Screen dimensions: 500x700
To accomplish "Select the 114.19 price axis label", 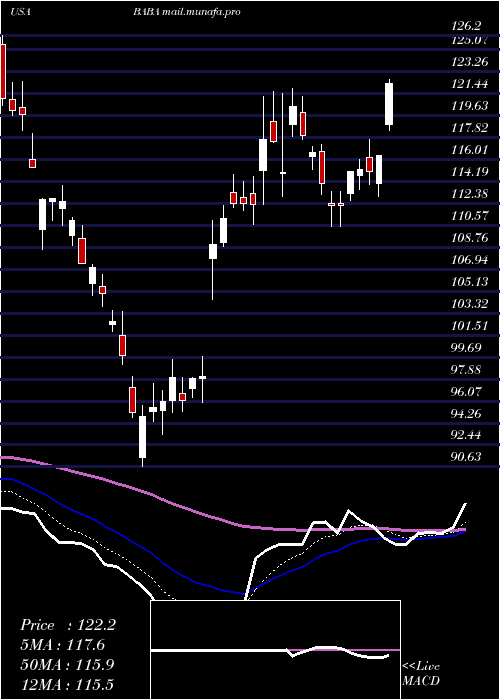I will click(469, 171).
